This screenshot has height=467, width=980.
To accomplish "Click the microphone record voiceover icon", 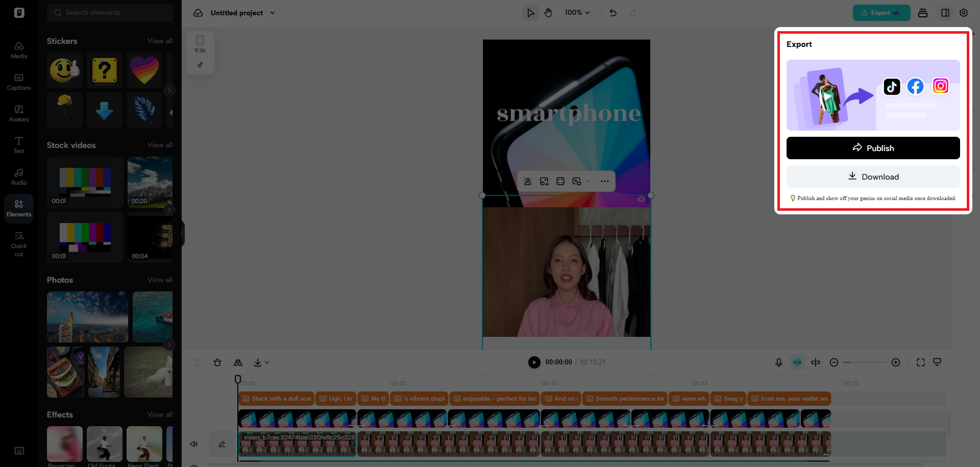I will coord(779,362).
